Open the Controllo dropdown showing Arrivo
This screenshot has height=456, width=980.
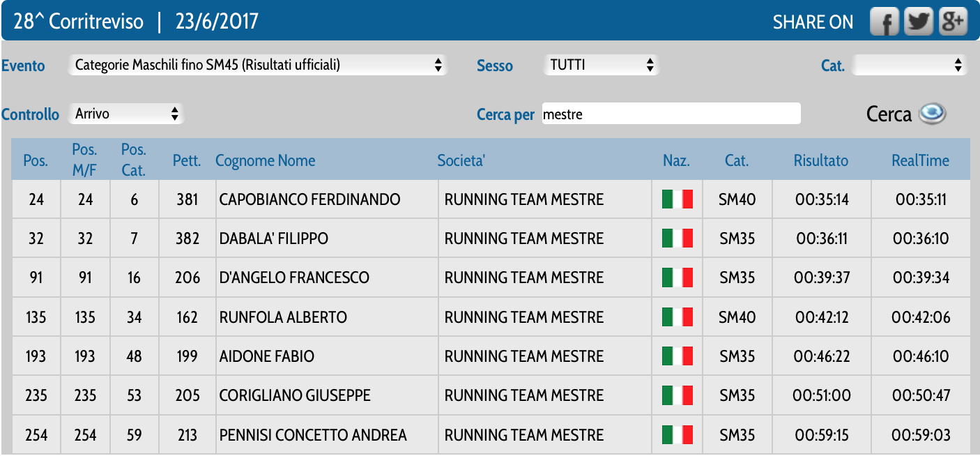[x=126, y=114]
